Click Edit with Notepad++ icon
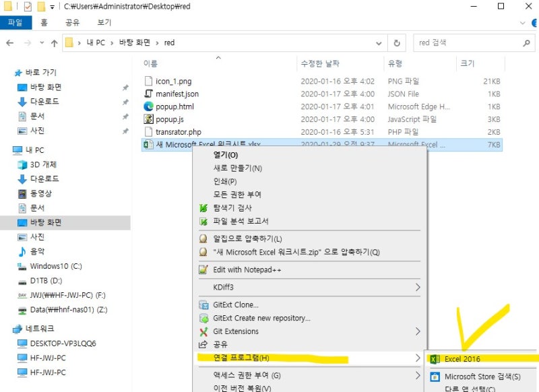539x392 pixels. pyautogui.click(x=203, y=269)
